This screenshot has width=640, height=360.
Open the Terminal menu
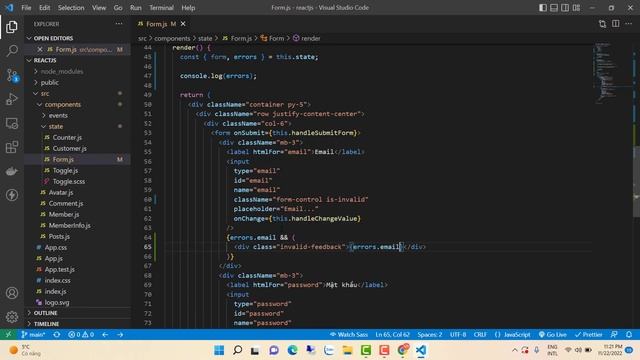(x=161, y=8)
